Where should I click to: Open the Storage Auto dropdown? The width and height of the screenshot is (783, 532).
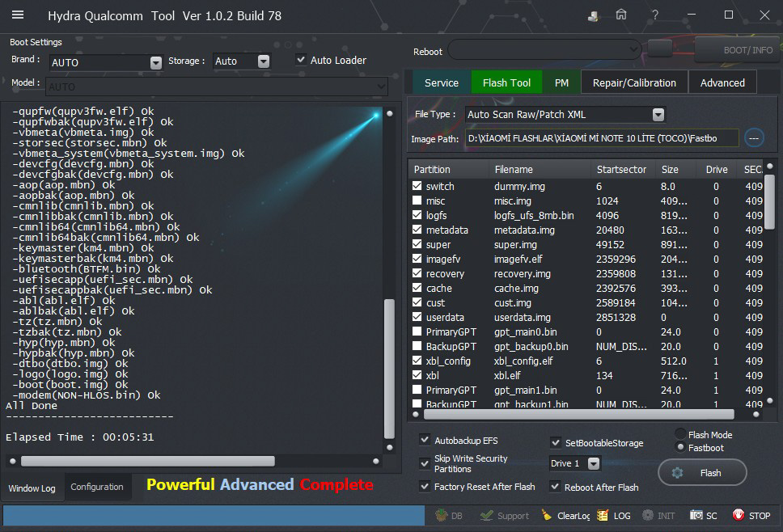(264, 61)
